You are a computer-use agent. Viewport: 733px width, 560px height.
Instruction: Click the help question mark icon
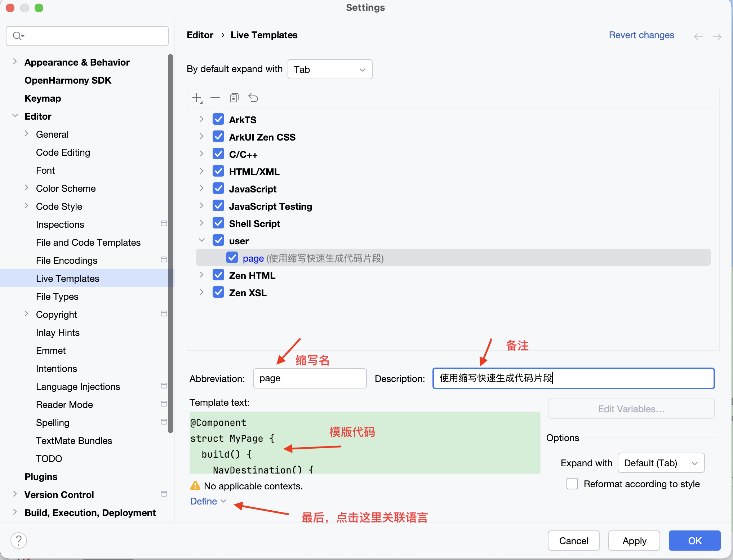pos(19,541)
